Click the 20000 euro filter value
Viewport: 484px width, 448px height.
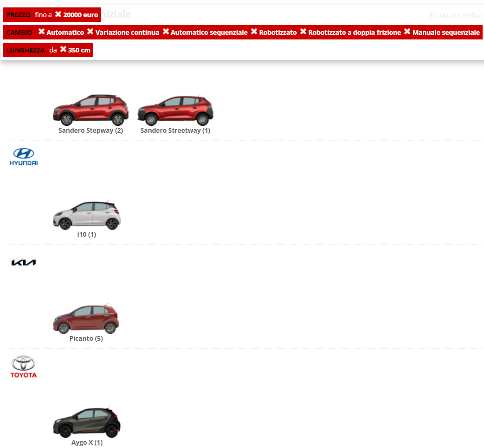pos(81,15)
